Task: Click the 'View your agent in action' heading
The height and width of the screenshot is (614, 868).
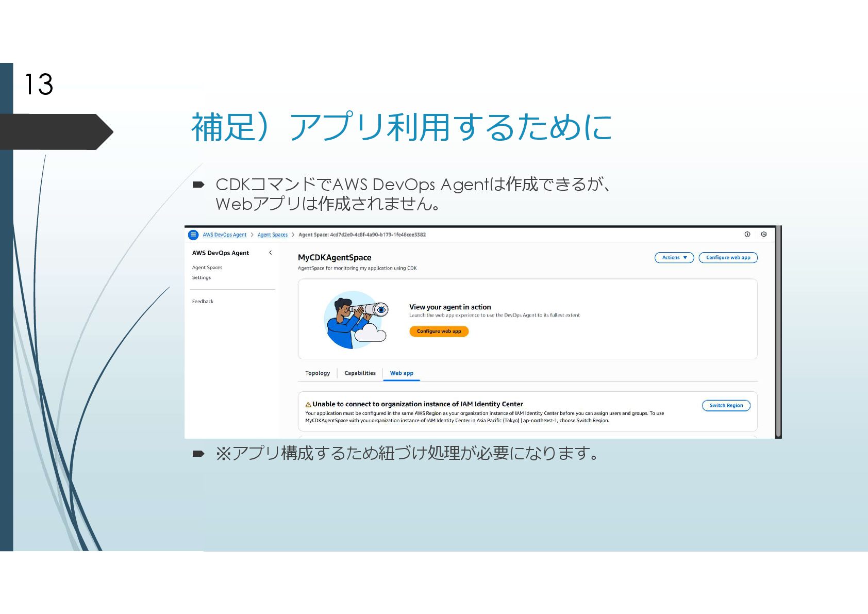Action: [x=450, y=307]
